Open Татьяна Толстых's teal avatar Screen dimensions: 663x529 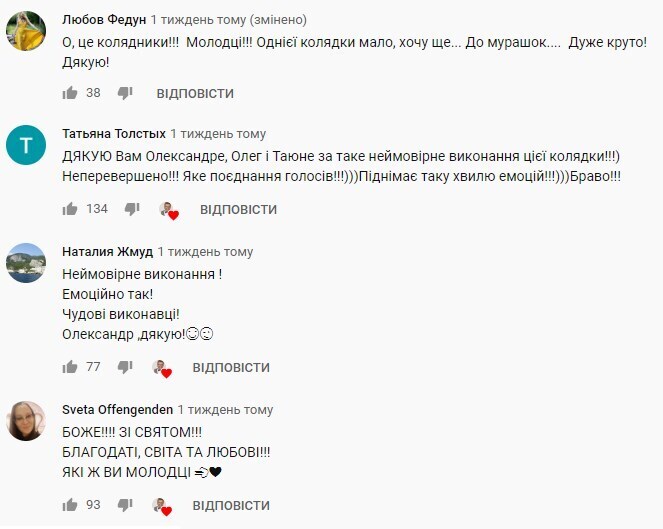[26, 147]
